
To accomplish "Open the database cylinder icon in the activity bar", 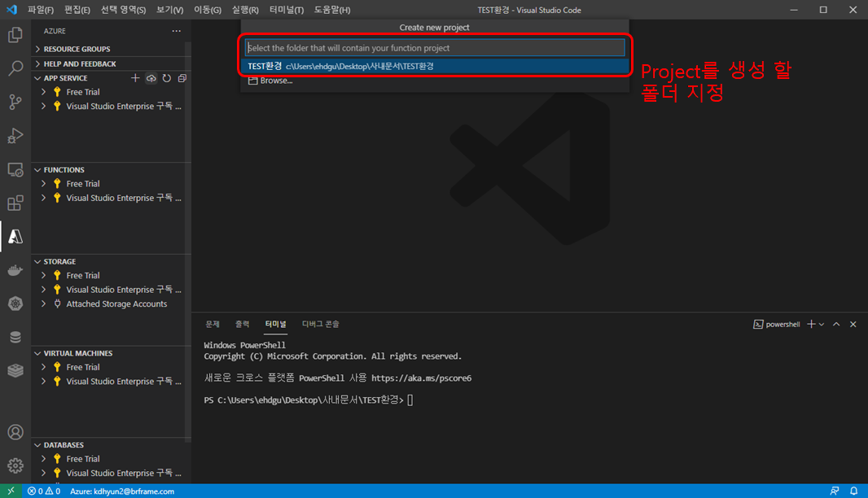I will (15, 337).
